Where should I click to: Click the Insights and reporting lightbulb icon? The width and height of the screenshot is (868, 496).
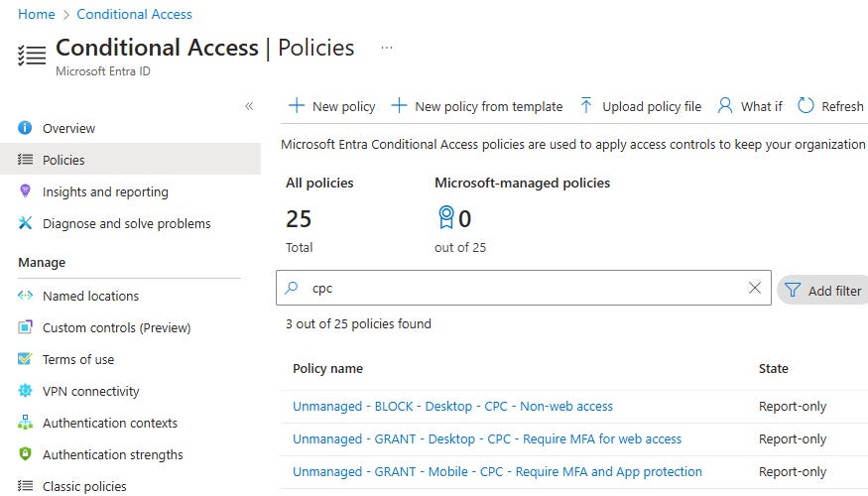click(x=26, y=191)
